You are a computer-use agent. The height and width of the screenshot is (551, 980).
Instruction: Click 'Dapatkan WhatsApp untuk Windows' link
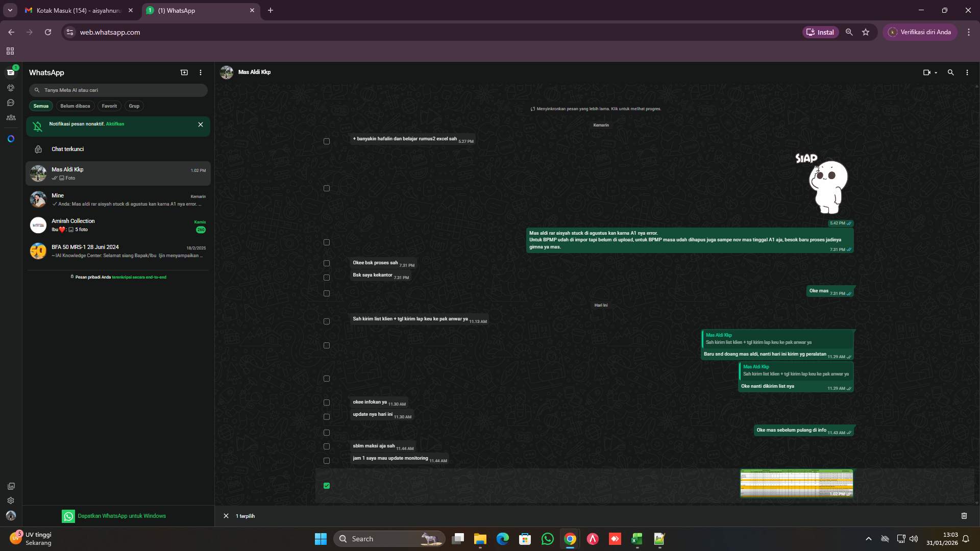click(x=121, y=516)
